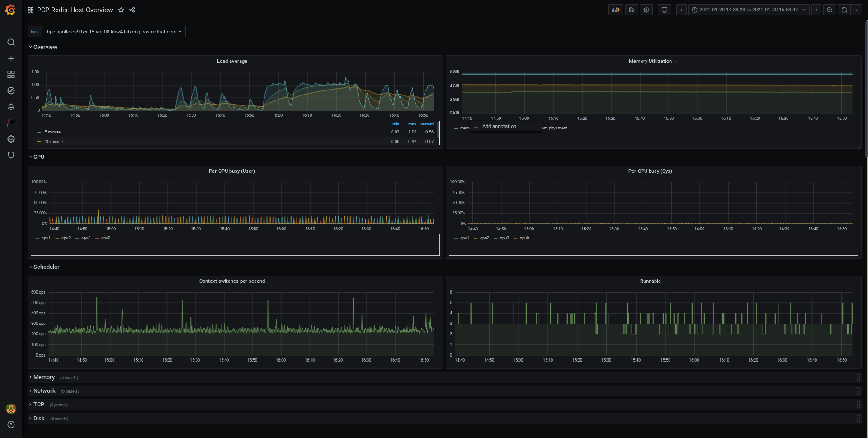Save the dashboard with disk icon
Viewport: 868px width, 438px height.
click(632, 10)
